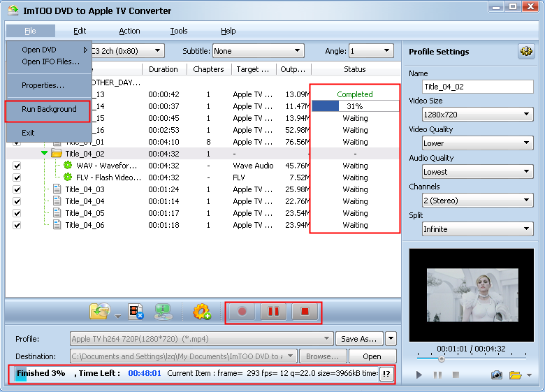
Task: Open the Video Size dropdown
Action: point(477,115)
